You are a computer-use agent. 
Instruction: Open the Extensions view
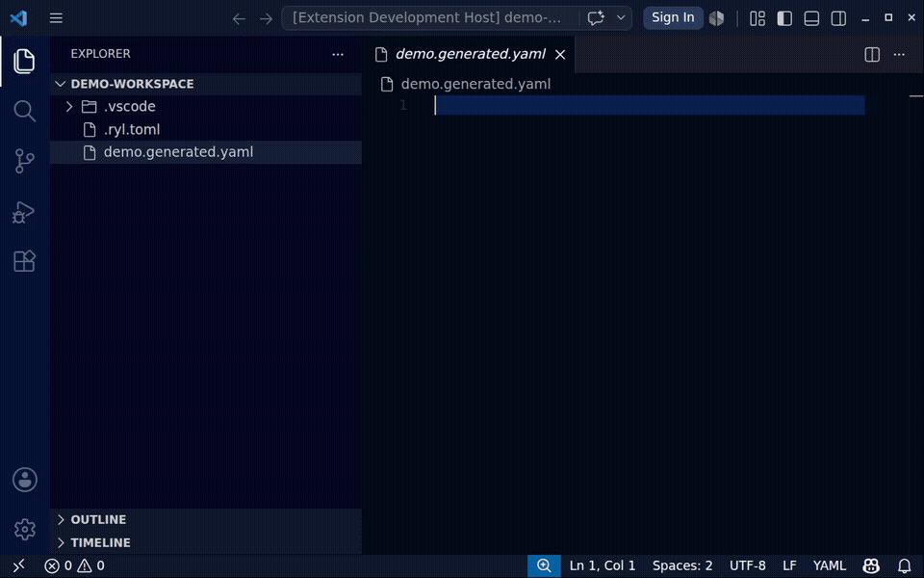pos(24,261)
